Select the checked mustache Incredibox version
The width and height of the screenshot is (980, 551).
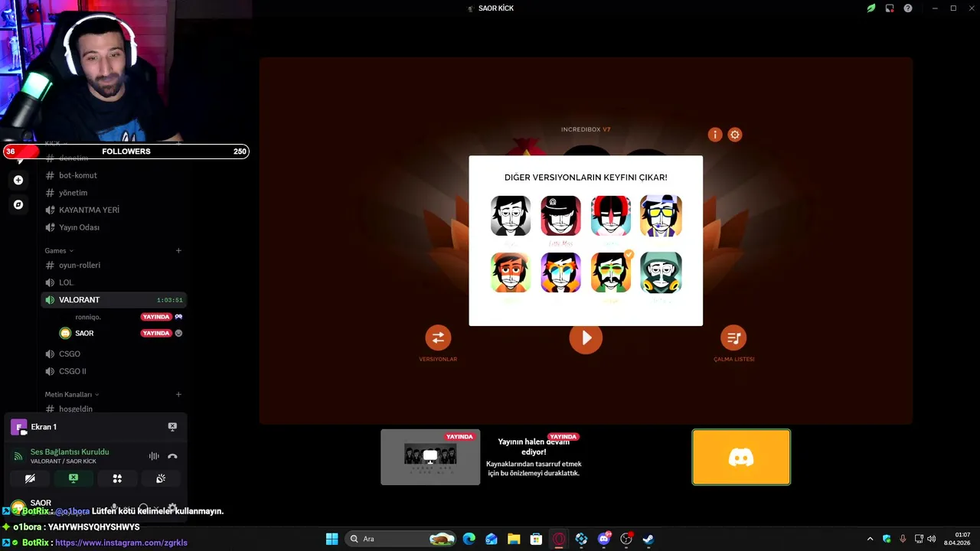(x=611, y=272)
